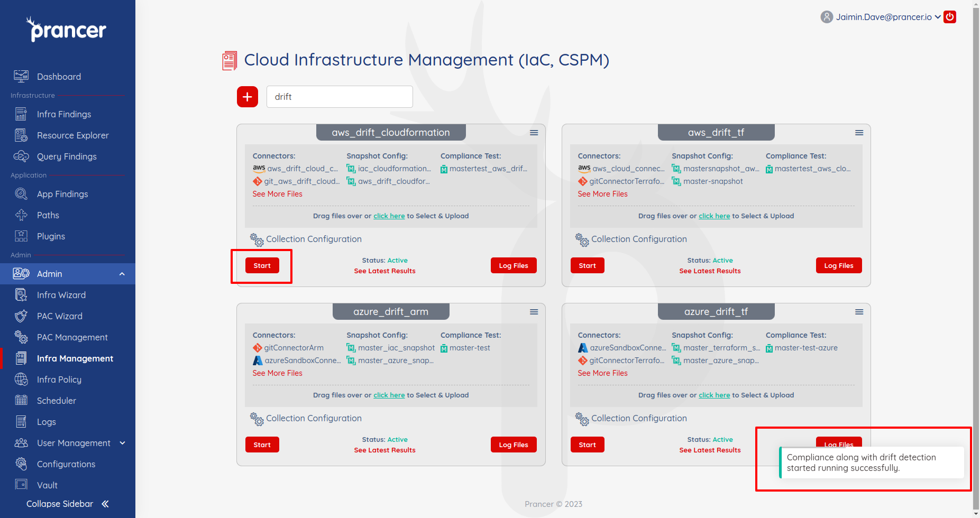Click the Query Findings sidebar icon
Screen dimensions: 980x518
coord(21,156)
